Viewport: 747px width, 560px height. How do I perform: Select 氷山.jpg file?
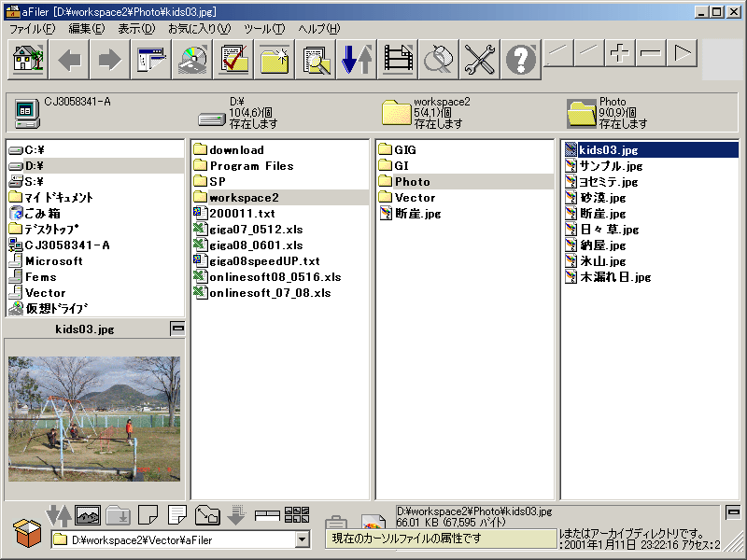pos(651,261)
